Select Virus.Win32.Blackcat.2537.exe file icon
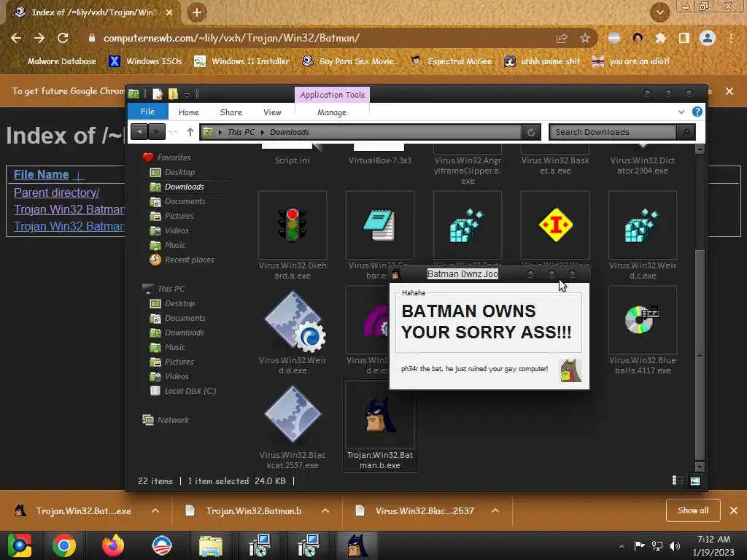Viewport: 747px width, 560px height. coord(293,414)
